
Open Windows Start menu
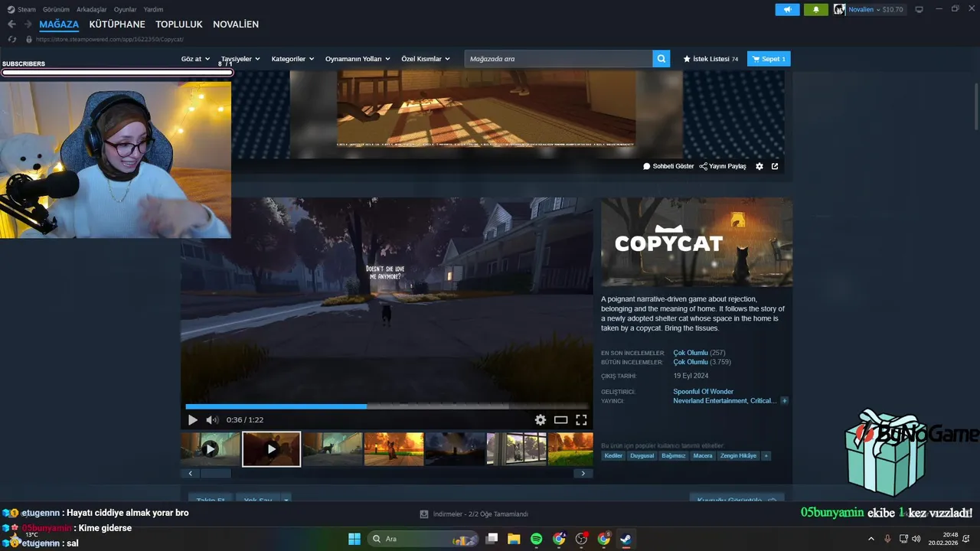354,539
